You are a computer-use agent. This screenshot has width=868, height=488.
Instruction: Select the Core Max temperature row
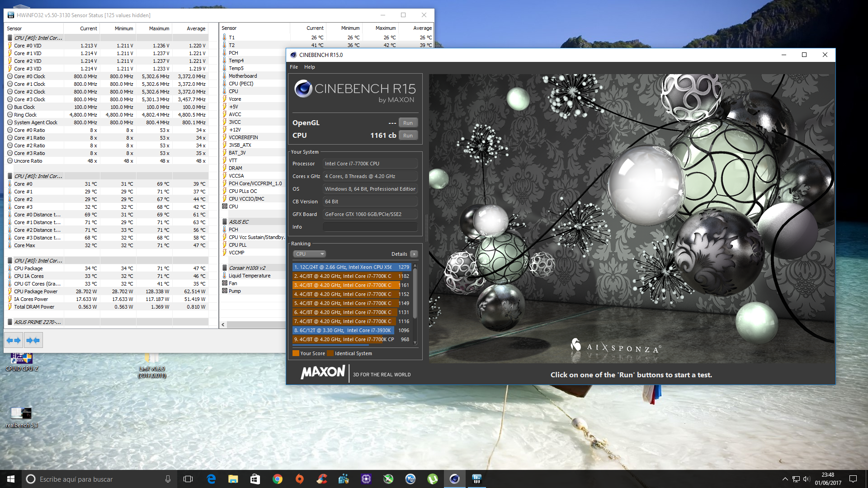(107, 245)
